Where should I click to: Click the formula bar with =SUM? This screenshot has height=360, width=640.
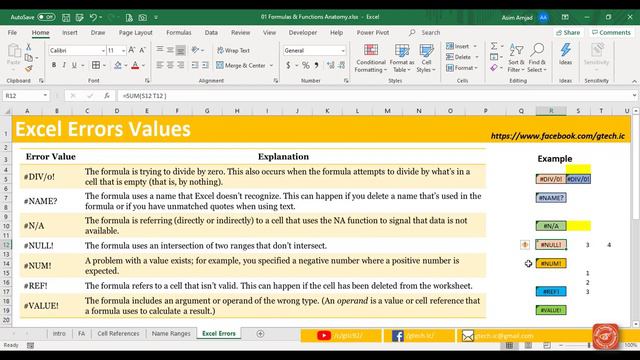[x=376, y=96]
